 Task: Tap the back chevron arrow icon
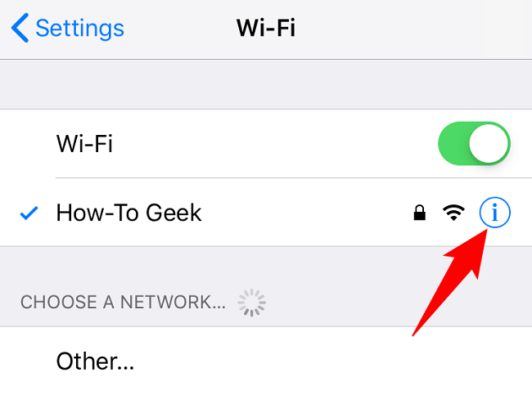(20, 28)
